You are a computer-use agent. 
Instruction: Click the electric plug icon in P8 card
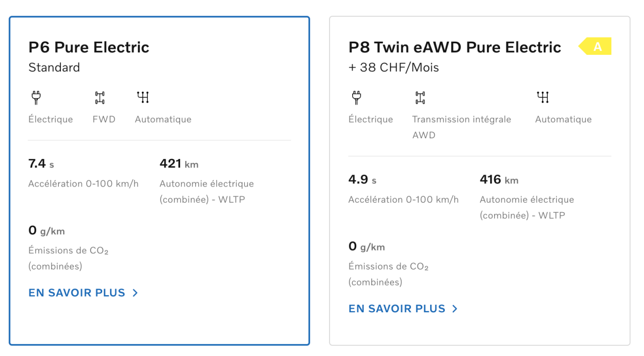[x=356, y=98]
